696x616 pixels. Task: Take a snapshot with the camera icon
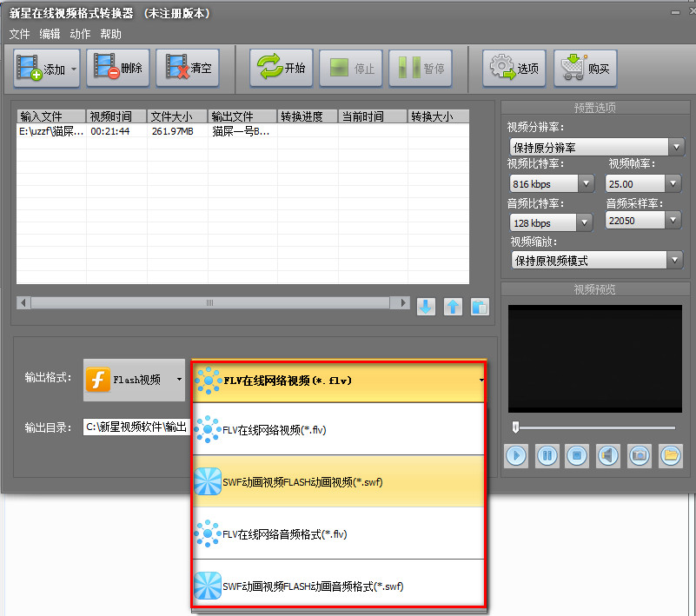(x=639, y=456)
